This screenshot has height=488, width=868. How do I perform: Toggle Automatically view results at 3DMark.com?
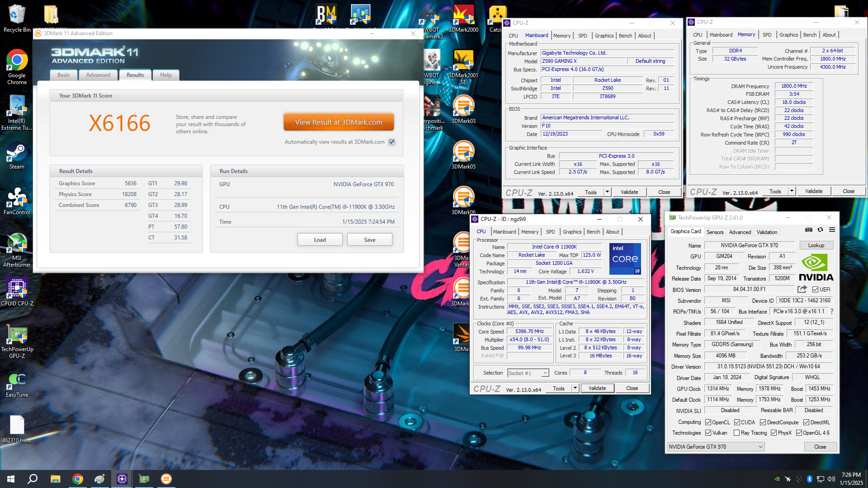click(392, 142)
